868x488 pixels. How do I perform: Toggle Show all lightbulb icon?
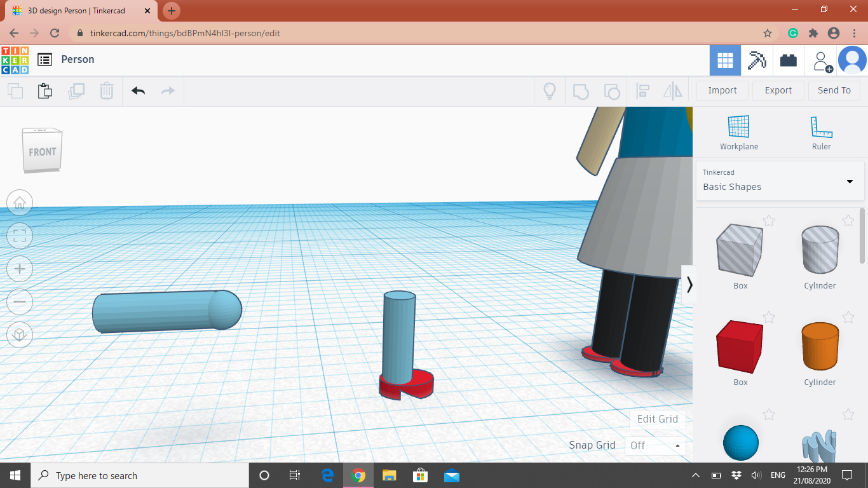click(x=550, y=91)
